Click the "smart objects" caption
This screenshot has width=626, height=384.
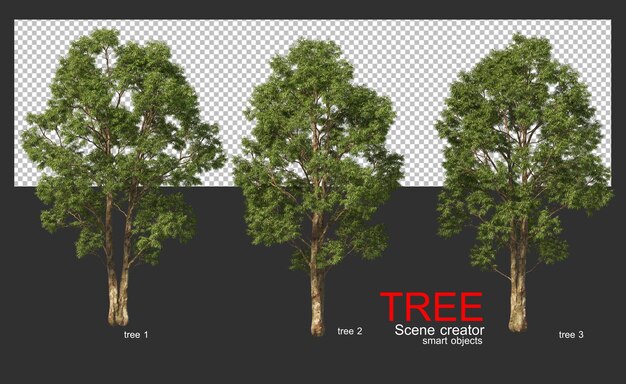452,341
